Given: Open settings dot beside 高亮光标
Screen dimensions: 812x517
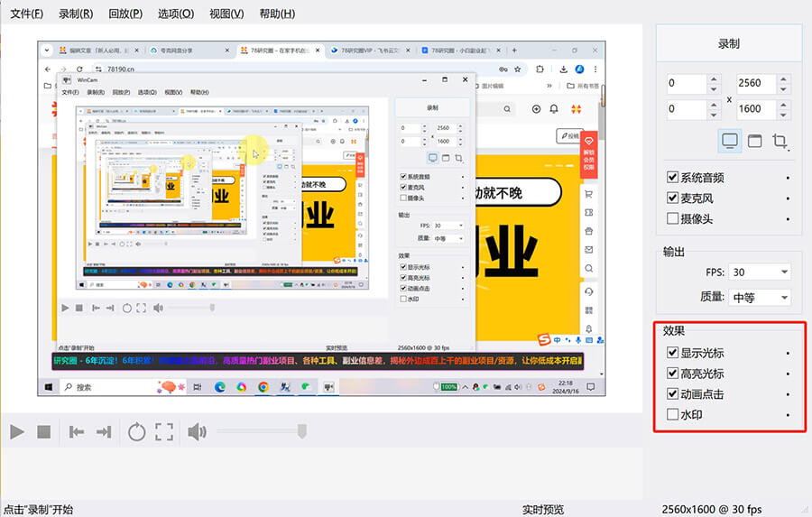Looking at the screenshot, I should click(788, 374).
